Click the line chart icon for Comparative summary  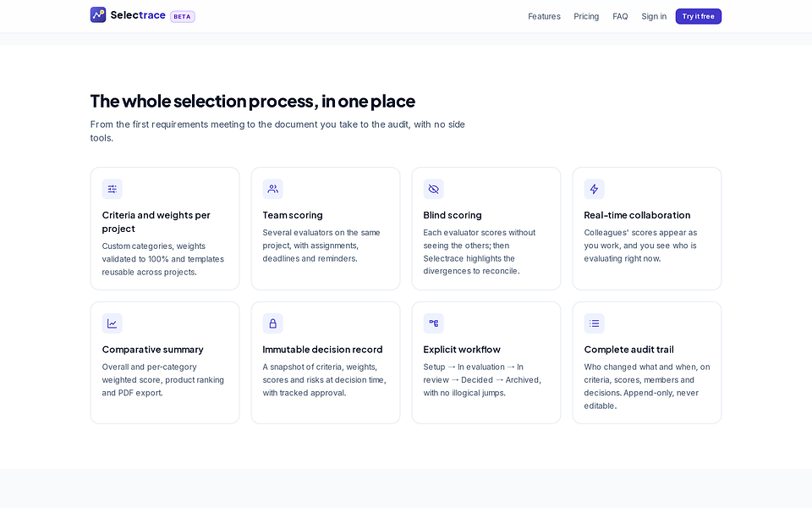pos(112,323)
